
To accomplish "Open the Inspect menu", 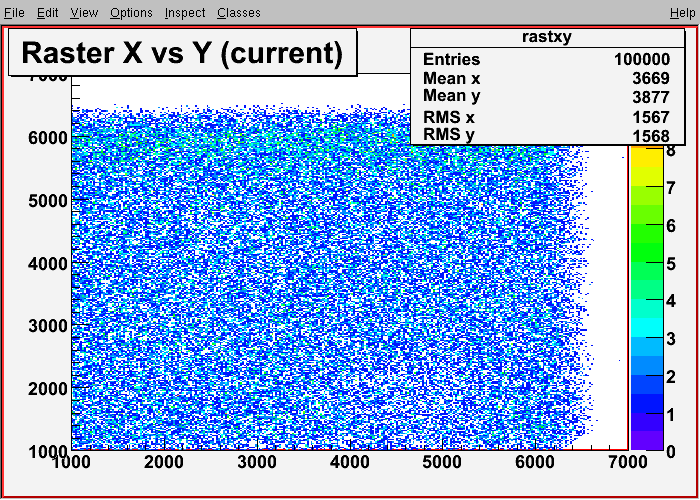I will pos(185,13).
